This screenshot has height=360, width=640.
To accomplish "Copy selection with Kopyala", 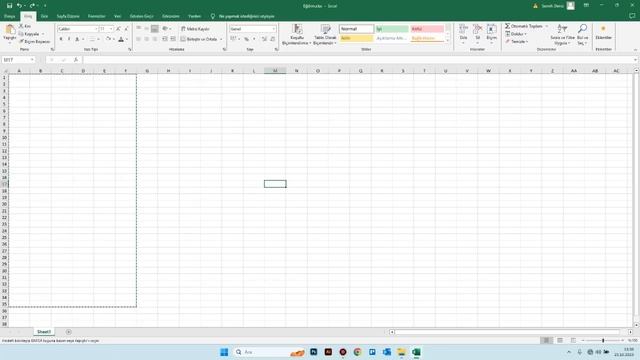I will [x=31, y=34].
